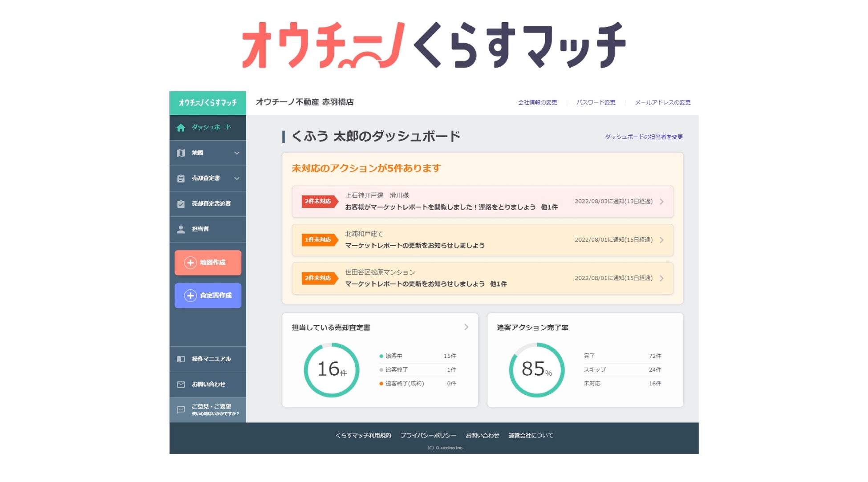Click プライバシーポリシー in the footer
This screenshot has height=482, width=868.
point(428,436)
